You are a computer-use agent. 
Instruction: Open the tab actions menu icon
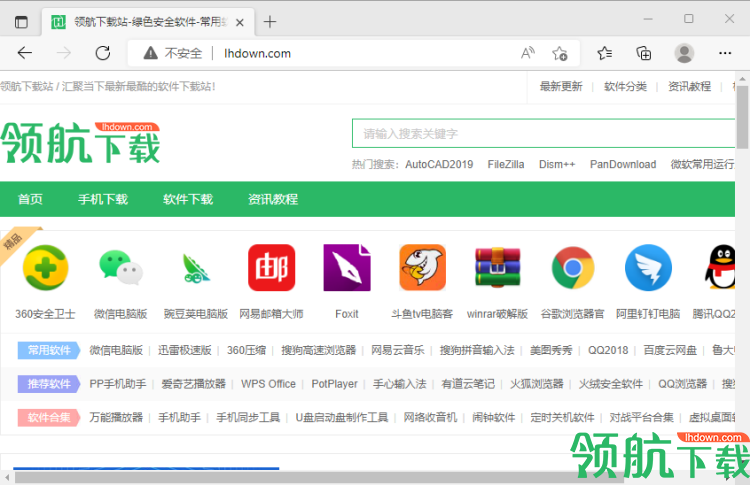[21, 22]
